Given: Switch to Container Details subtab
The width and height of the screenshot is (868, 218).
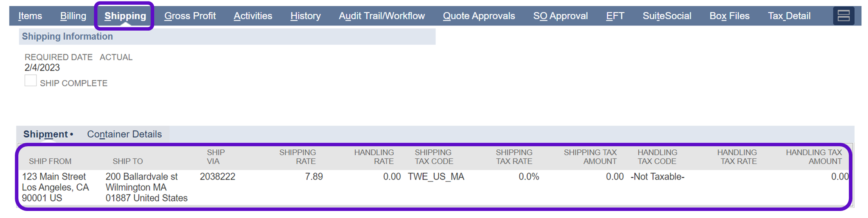Looking at the screenshot, I should (124, 134).
